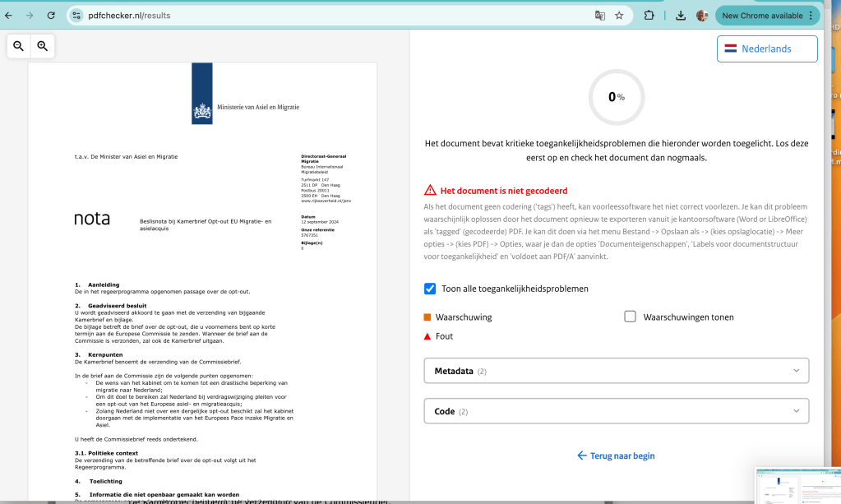Enable the 'Waarschuwingen tonen' checkbox
Viewport: 841px width, 504px height.
click(631, 317)
